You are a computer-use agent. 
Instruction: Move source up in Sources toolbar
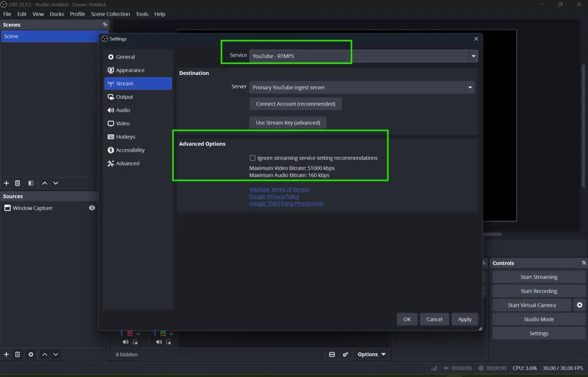click(45, 354)
